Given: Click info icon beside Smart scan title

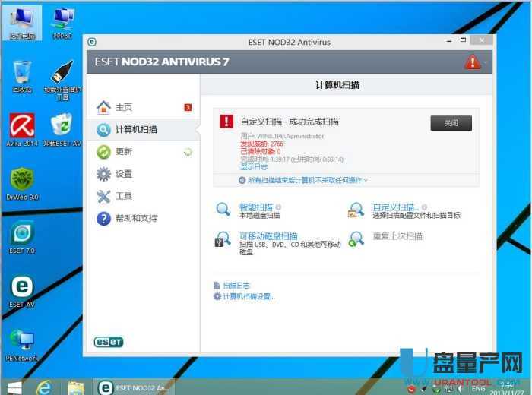Looking at the screenshot, I should (x=279, y=207).
